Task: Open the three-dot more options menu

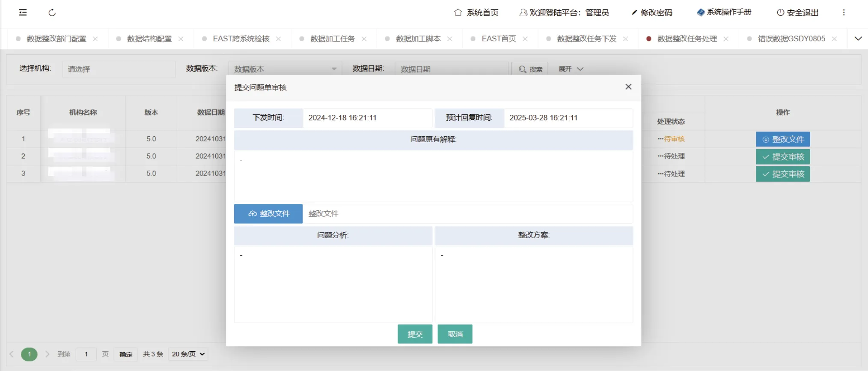Action: [844, 12]
